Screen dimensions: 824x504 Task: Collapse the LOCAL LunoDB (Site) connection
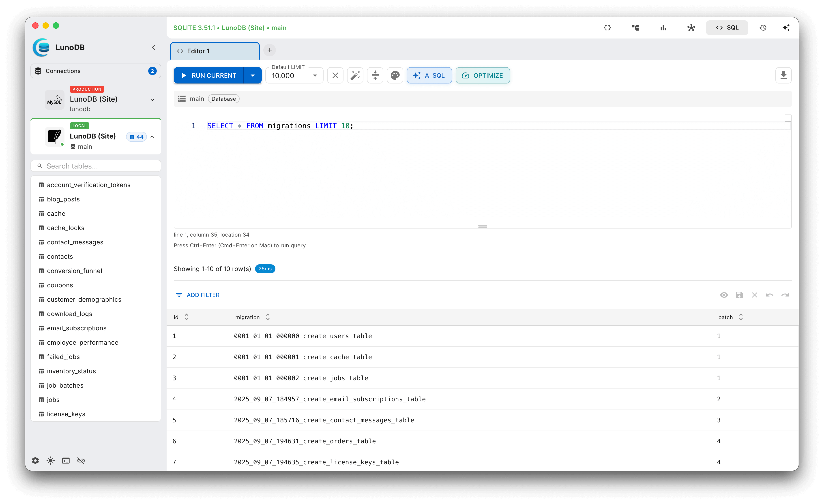152,137
